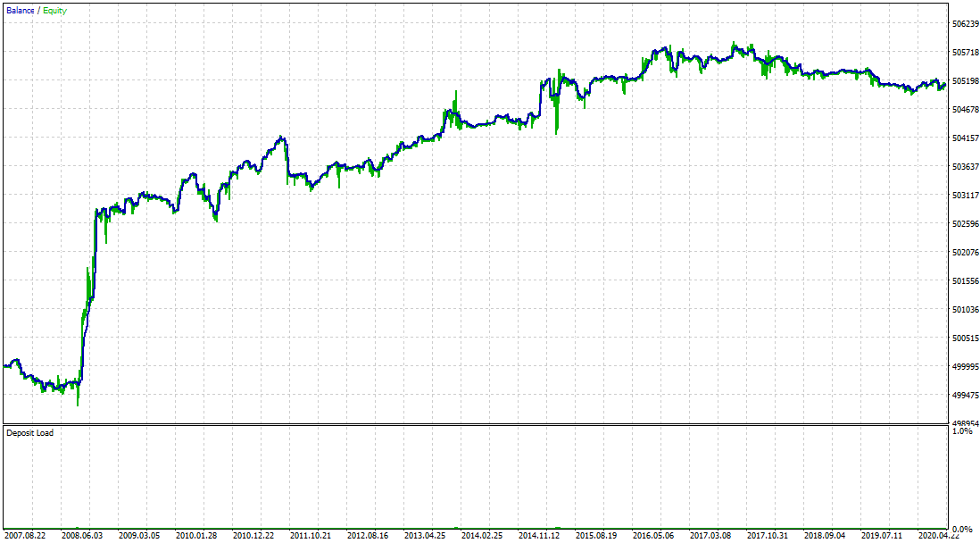Click the 2020.04.22 date label

pyautogui.click(x=939, y=536)
